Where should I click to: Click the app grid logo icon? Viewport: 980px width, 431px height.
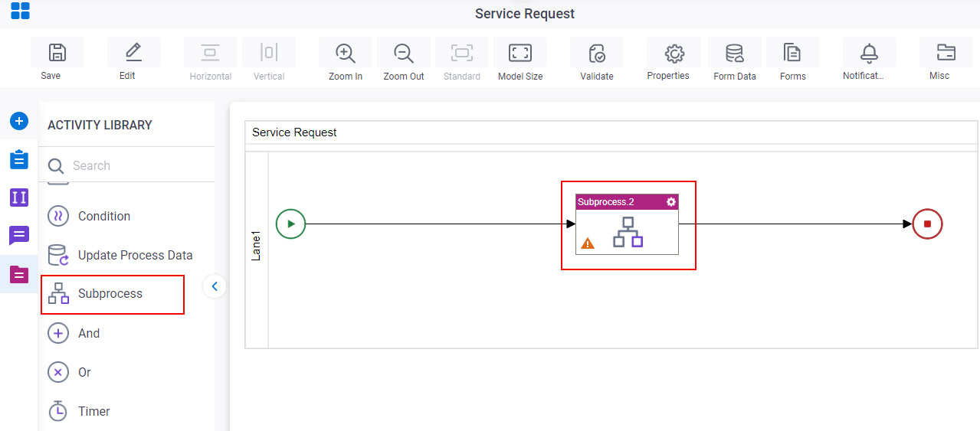[20, 11]
